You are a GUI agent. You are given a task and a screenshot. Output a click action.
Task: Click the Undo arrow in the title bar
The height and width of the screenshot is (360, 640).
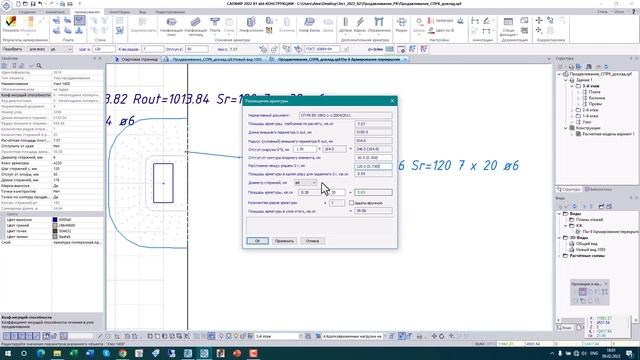40,4
